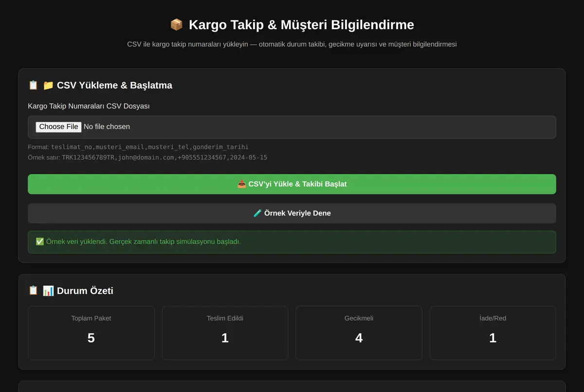Click the Choose File button

coord(59,126)
